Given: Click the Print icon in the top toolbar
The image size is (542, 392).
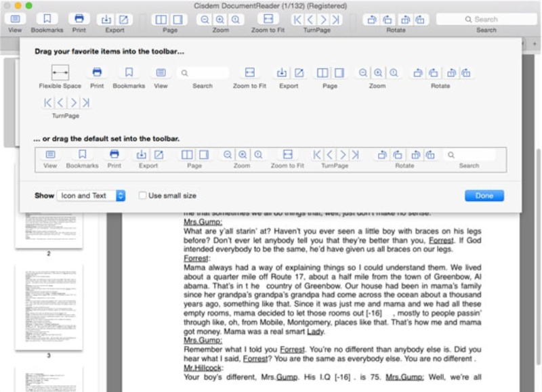Looking at the screenshot, I should (x=79, y=18).
